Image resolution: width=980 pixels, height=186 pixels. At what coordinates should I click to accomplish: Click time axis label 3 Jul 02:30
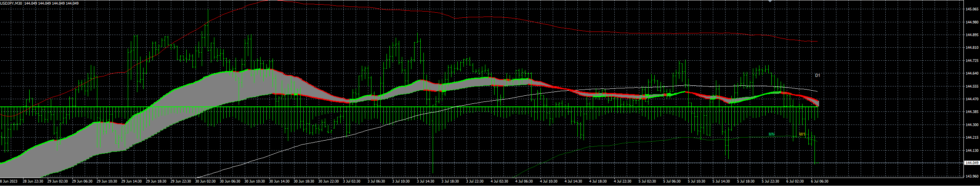click(352, 181)
